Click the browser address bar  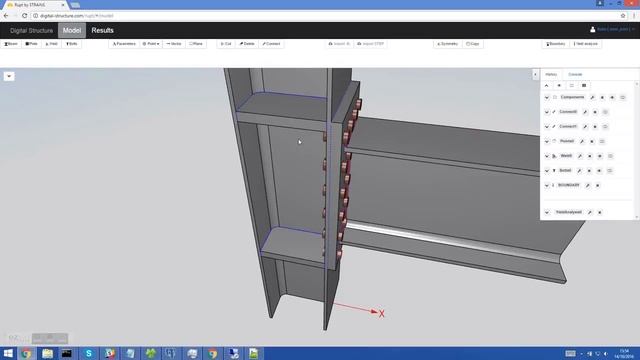[324, 16]
